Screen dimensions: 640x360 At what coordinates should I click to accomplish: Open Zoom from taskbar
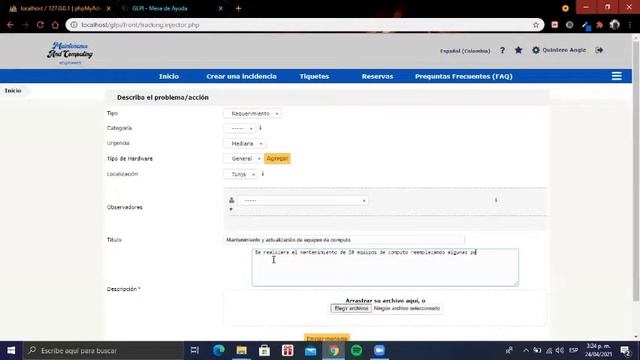379,351
